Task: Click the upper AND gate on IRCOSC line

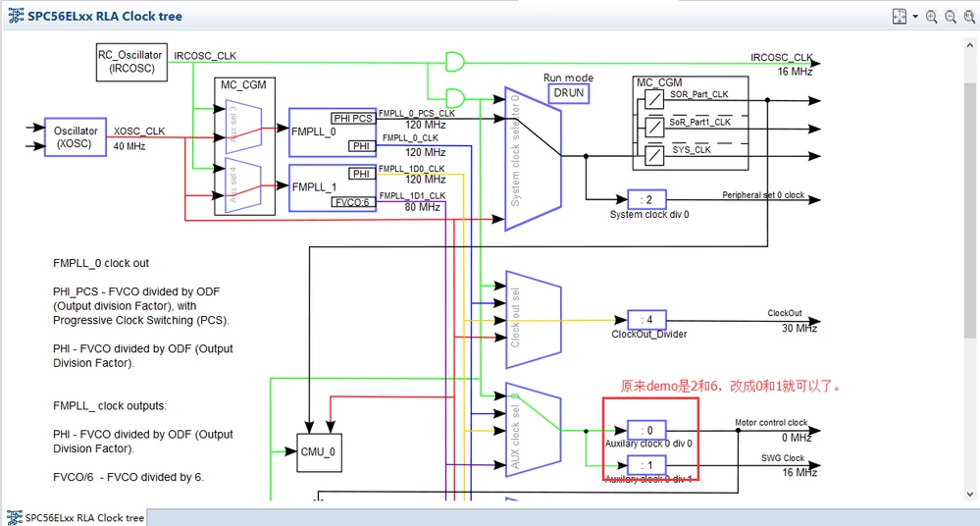Action: (455, 62)
